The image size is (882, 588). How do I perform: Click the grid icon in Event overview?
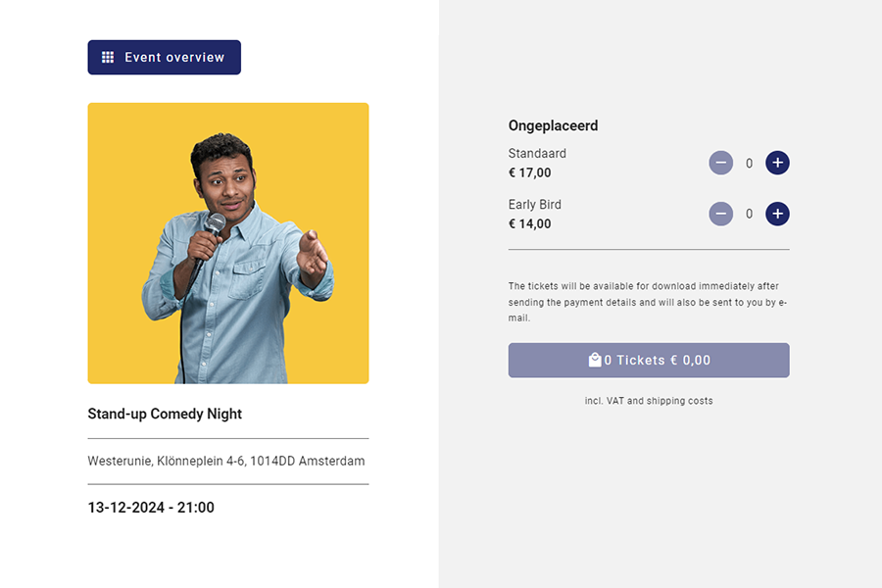(108, 58)
